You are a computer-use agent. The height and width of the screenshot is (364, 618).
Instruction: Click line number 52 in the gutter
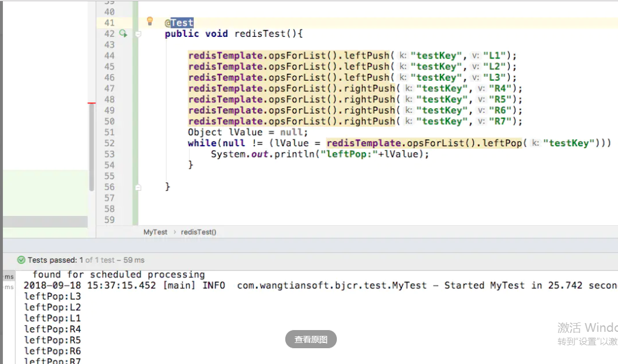(110, 143)
